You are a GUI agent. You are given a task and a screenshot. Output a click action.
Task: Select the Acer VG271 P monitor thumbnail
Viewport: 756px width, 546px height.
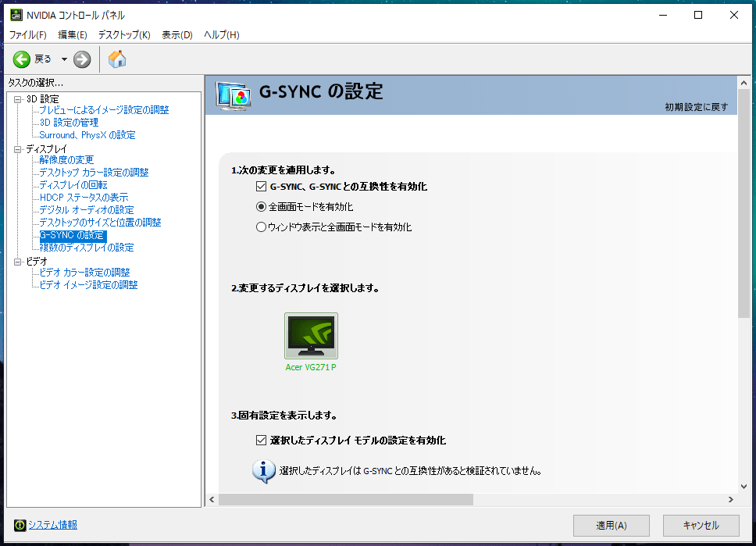pos(311,336)
